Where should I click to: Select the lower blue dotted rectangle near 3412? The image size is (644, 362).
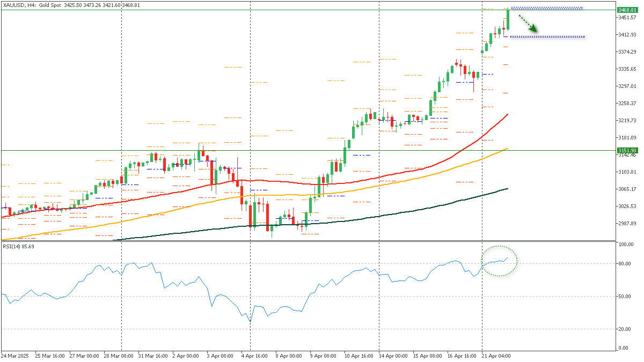pyautogui.click(x=547, y=36)
